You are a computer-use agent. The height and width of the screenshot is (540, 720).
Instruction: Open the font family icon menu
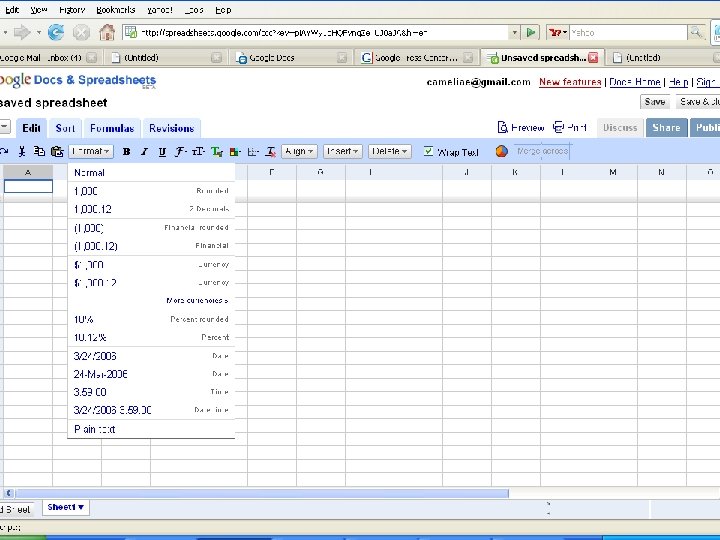180,152
